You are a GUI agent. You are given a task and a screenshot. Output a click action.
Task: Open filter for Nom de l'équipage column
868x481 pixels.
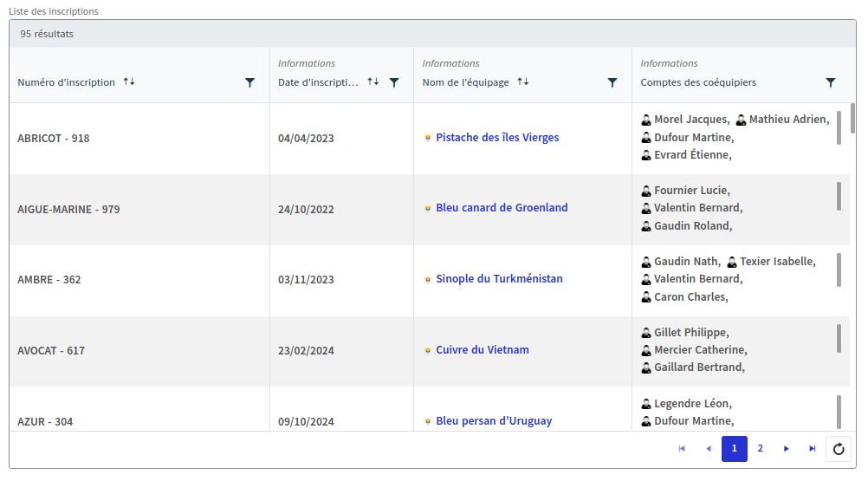(612, 82)
